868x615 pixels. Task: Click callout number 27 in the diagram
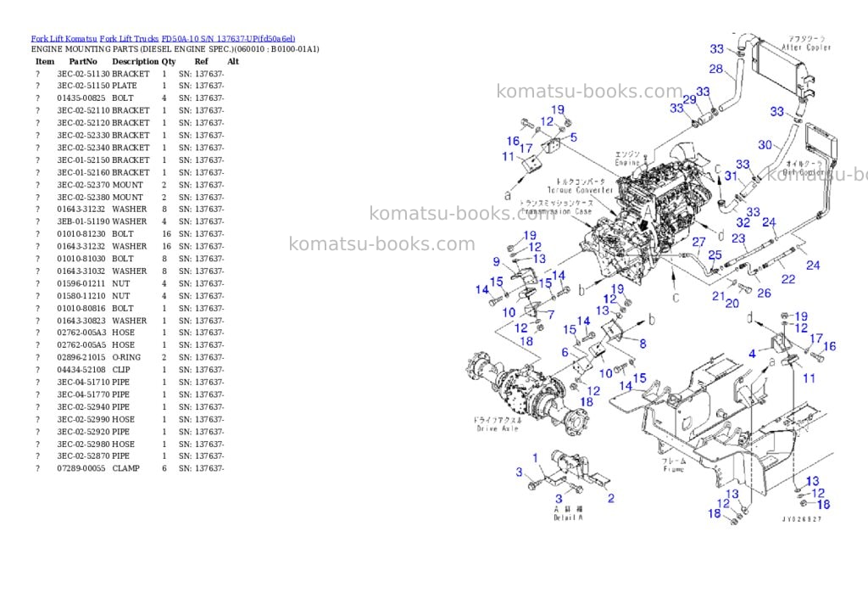coord(699,242)
